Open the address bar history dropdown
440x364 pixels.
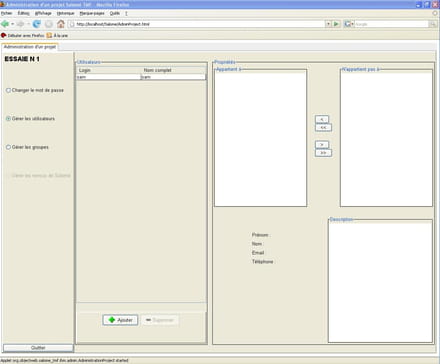[x=328, y=24]
